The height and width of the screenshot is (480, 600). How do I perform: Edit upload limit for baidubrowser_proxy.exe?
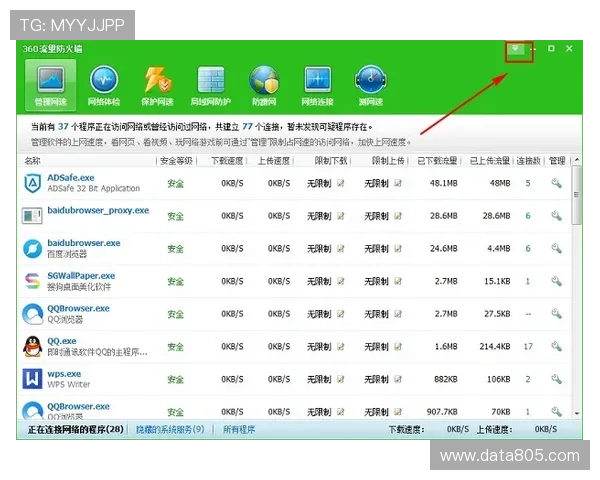tap(398, 216)
